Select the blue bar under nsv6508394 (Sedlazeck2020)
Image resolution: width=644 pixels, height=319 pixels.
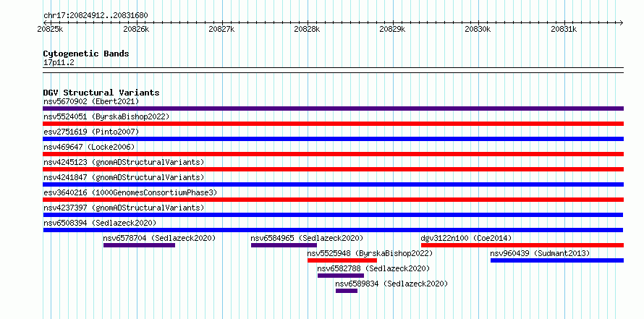[333, 230]
